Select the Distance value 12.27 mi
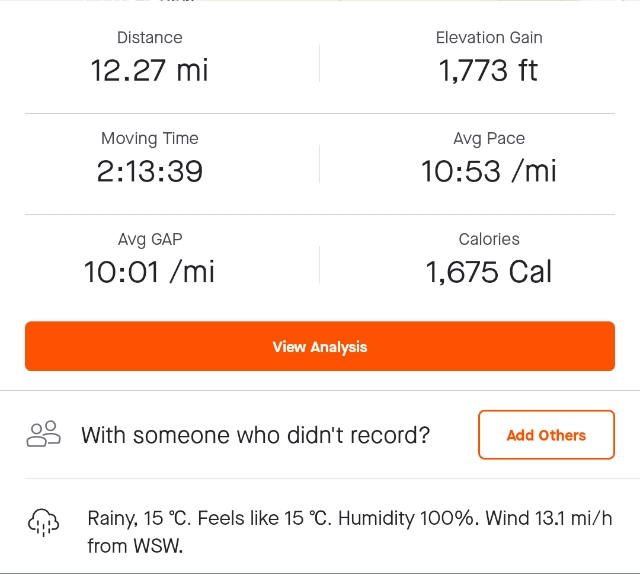The height and width of the screenshot is (574, 640). click(x=149, y=71)
